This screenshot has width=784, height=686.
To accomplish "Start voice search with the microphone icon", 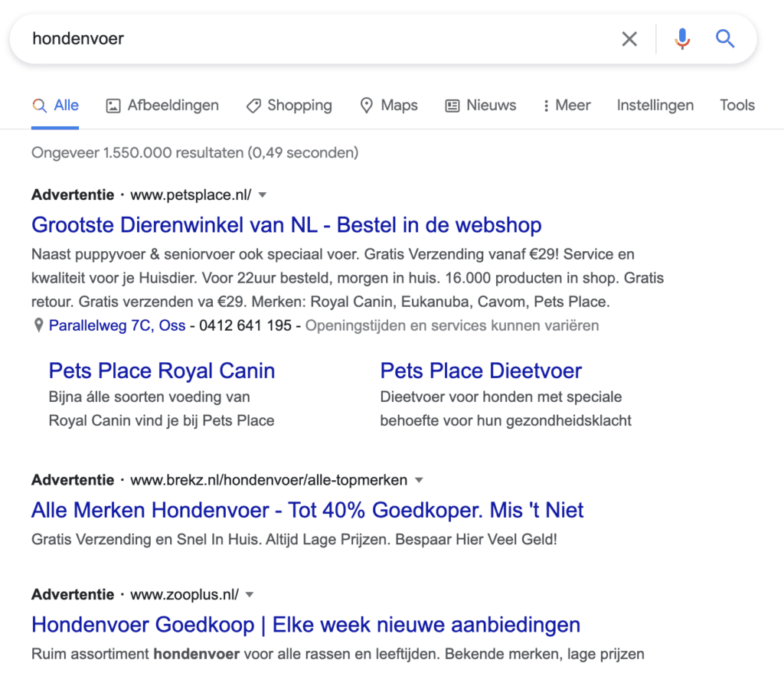I will tap(682, 39).
